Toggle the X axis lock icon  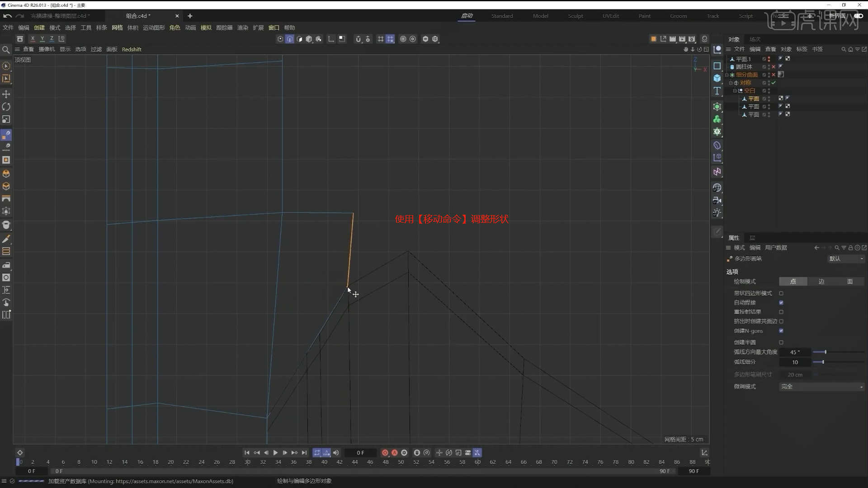click(x=33, y=39)
